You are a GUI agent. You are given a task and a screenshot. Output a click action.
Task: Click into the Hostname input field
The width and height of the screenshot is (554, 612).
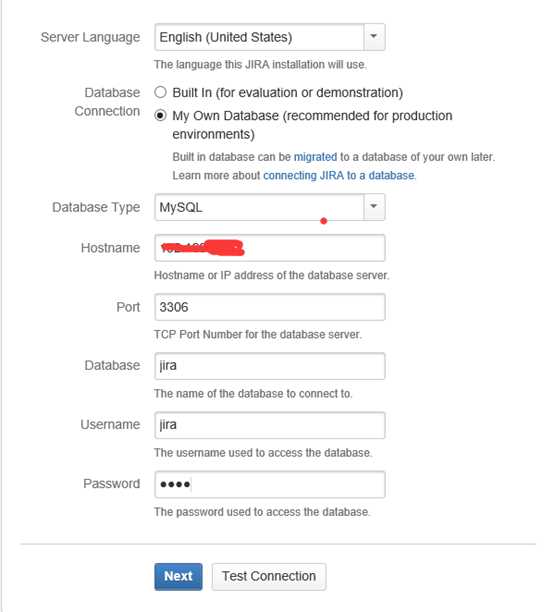click(x=270, y=248)
